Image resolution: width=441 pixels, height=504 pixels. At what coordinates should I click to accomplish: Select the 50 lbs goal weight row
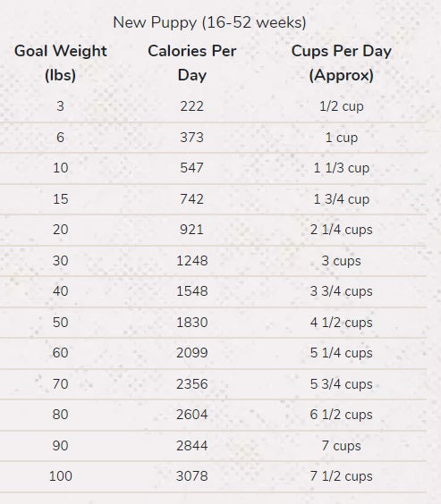(213, 322)
